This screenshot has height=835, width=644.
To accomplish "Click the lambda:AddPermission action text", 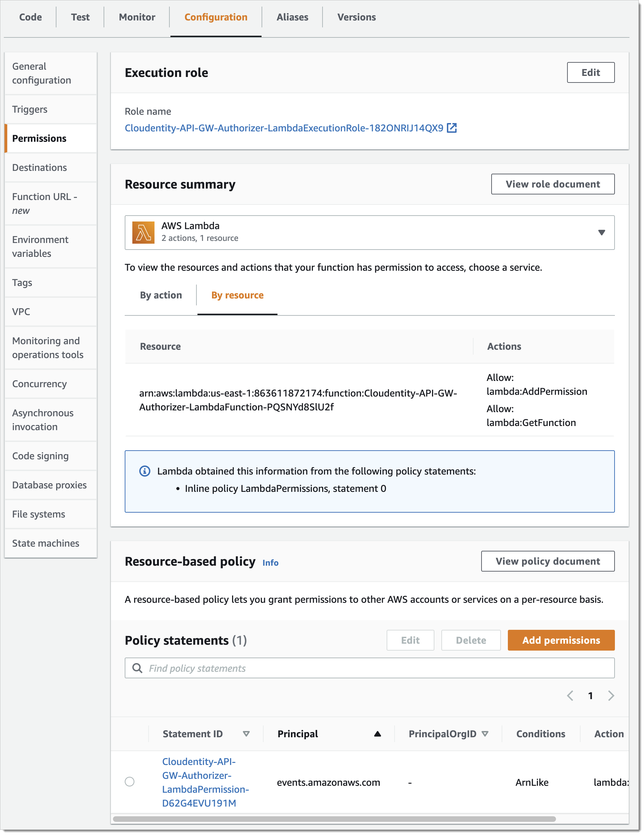I will 537,391.
